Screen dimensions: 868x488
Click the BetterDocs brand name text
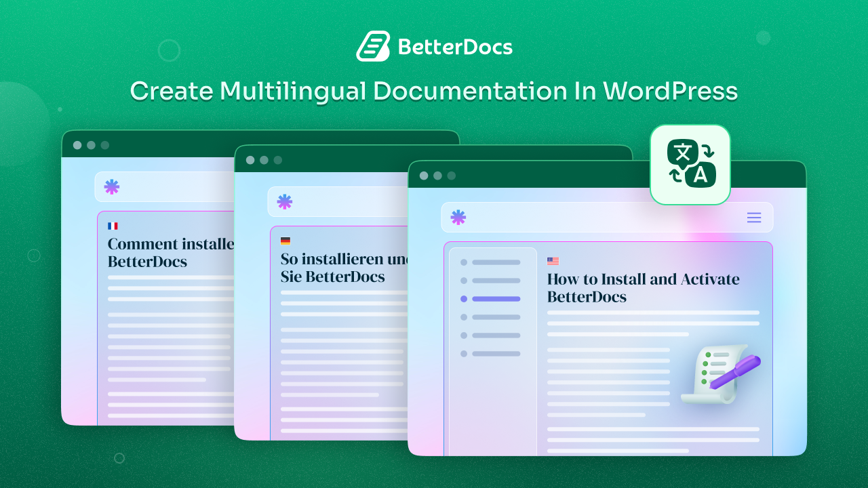(455, 47)
